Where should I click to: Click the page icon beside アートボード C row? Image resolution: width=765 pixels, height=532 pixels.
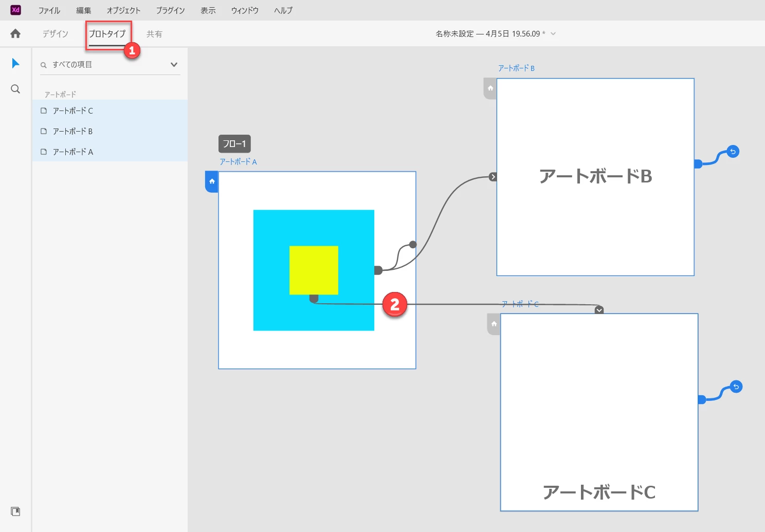44,111
